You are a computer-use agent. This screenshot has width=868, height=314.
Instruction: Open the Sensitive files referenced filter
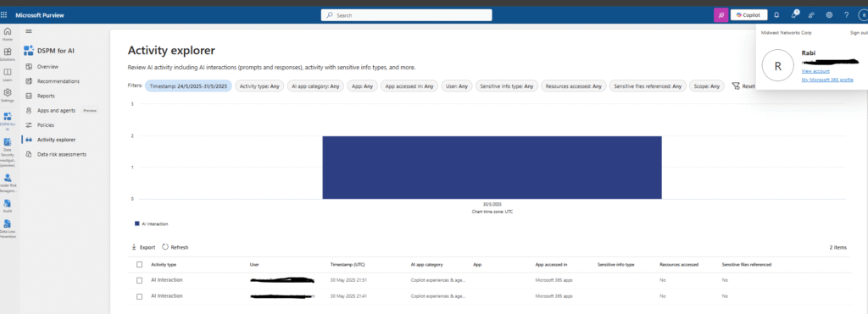pos(648,86)
